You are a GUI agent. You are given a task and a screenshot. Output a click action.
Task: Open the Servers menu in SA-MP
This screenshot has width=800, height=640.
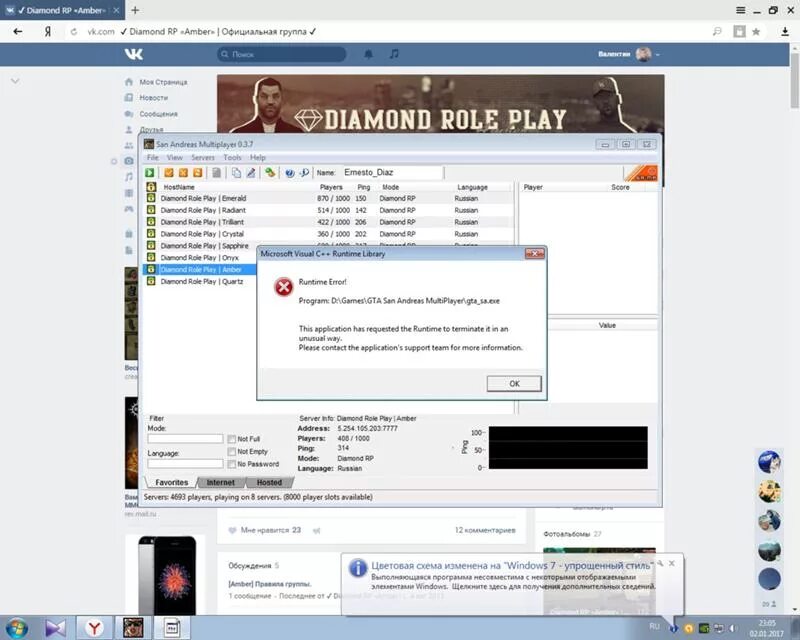pyautogui.click(x=203, y=158)
